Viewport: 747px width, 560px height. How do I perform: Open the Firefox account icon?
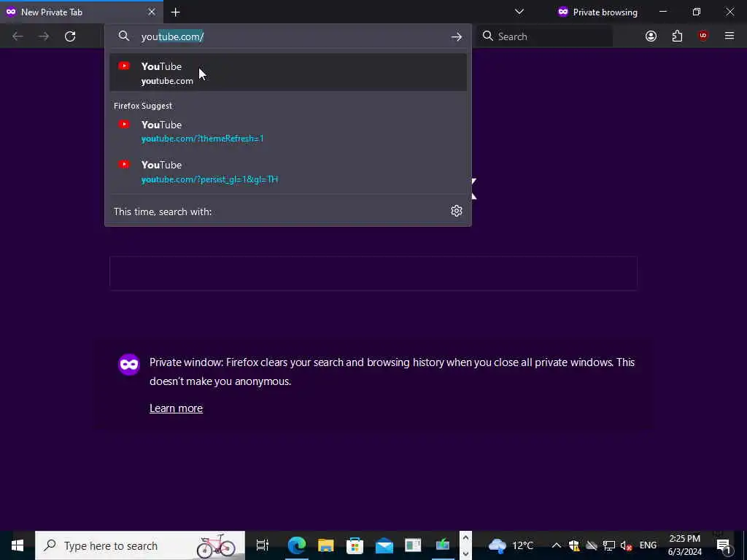[x=651, y=36]
